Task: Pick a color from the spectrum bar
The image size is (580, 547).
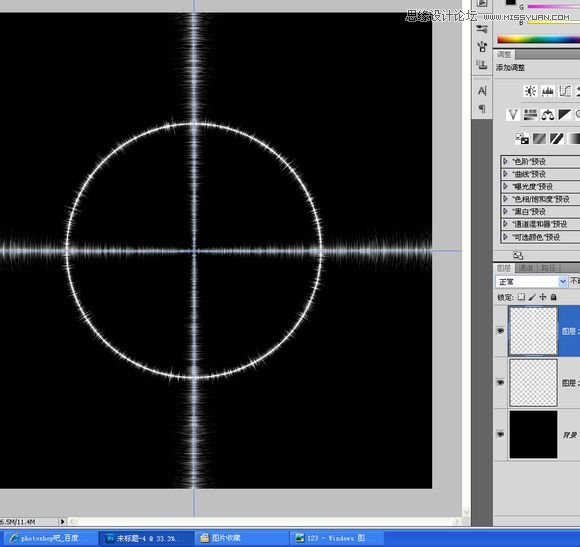Action: point(539,39)
